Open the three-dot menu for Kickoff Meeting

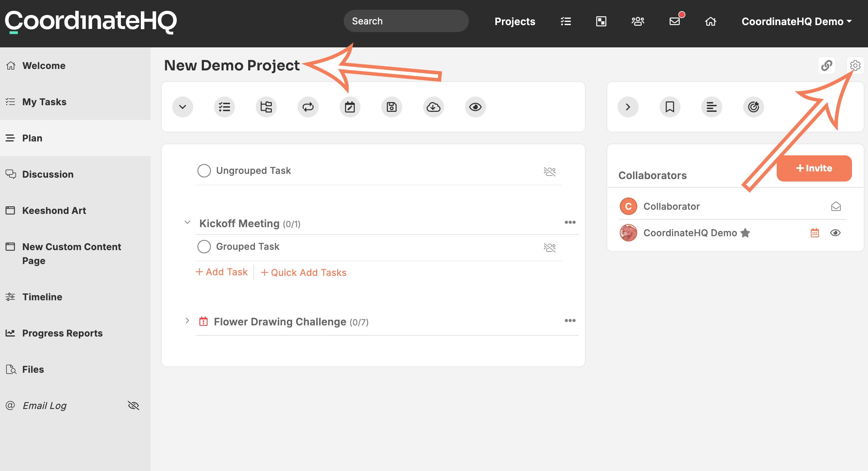click(570, 222)
